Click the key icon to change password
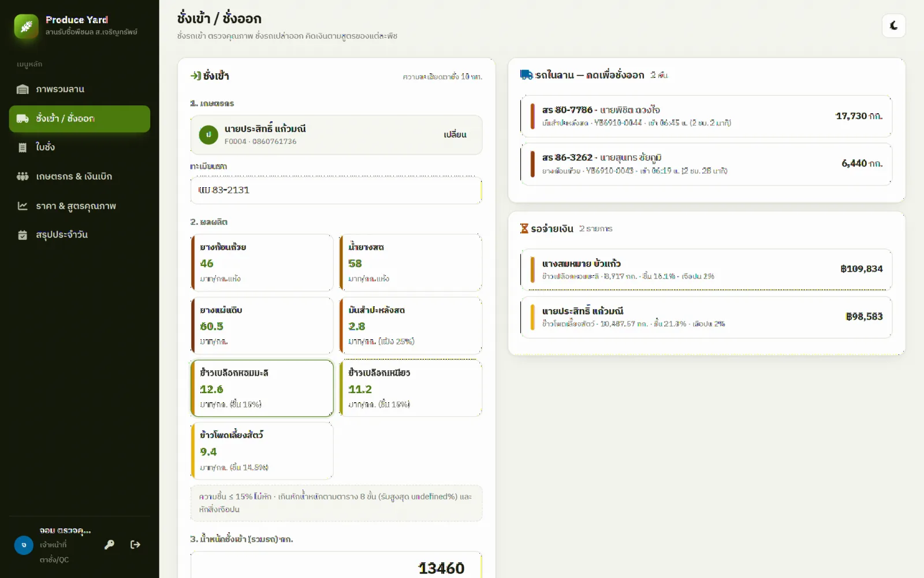Viewport: 924px width, 578px height. [109, 544]
